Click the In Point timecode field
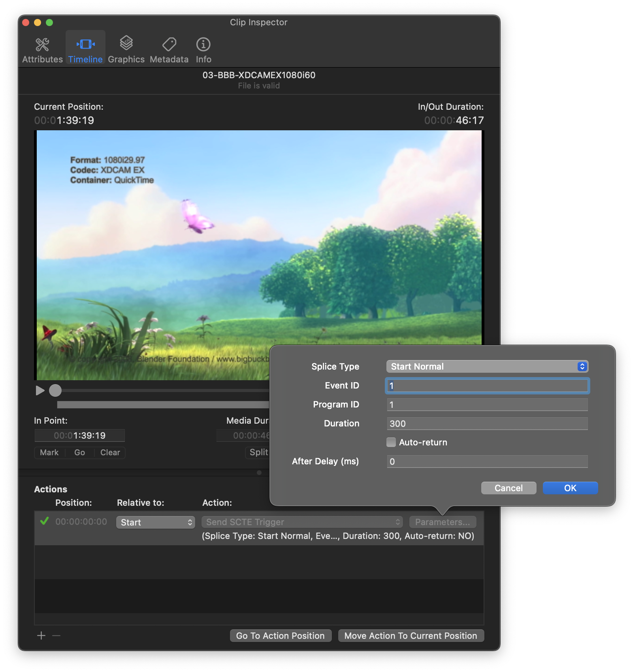 coord(80,435)
